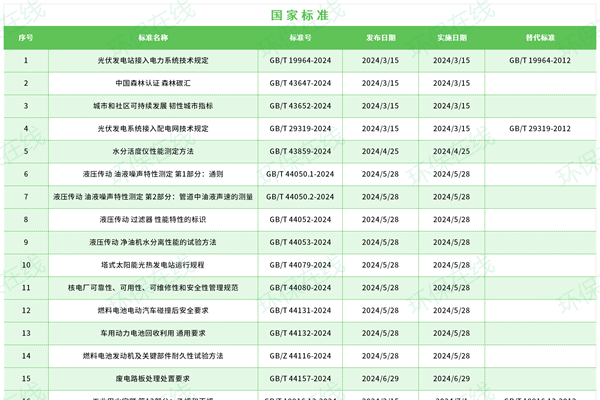Select the 标准名称 column header
Screen dimensions: 600x400
[x=153, y=37]
